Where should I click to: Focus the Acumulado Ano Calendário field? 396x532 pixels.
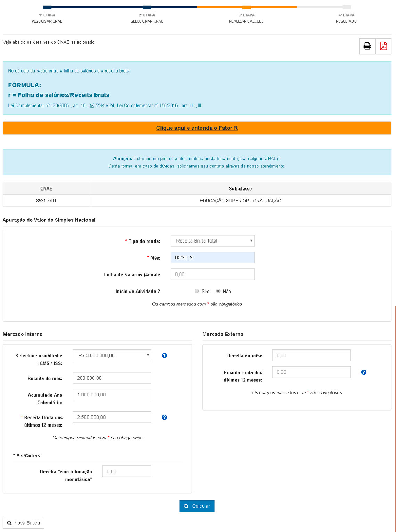[112, 395]
